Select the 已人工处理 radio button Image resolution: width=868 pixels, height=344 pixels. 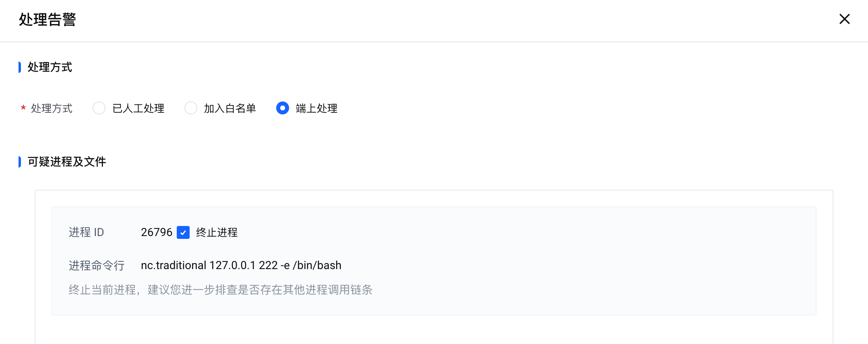pyautogui.click(x=99, y=108)
